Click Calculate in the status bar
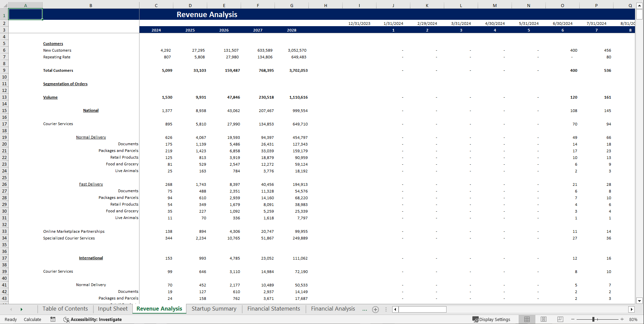Image resolution: width=644 pixels, height=324 pixels. coord(32,319)
